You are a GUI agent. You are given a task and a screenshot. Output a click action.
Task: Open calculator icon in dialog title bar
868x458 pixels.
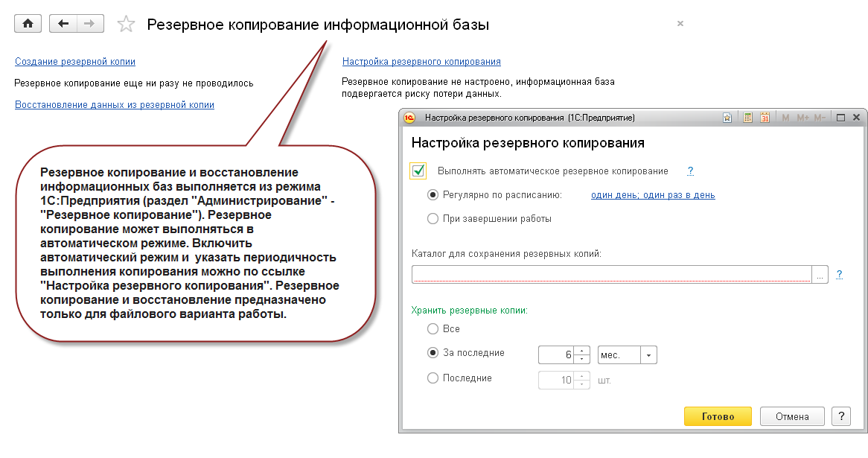click(747, 118)
